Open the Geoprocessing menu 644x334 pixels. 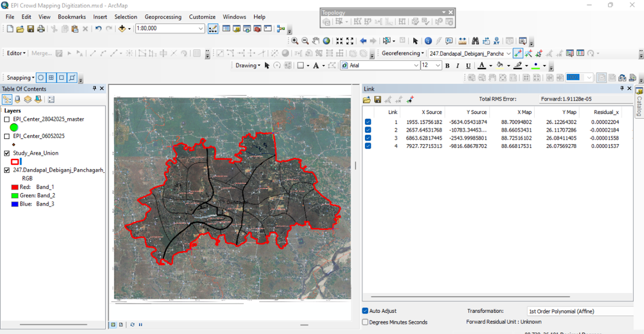pos(163,16)
